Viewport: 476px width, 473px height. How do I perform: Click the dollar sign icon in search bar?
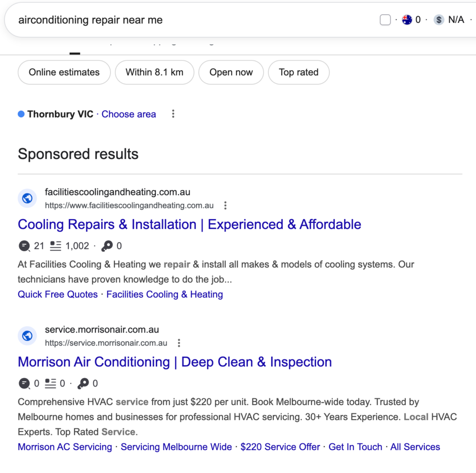tap(439, 20)
